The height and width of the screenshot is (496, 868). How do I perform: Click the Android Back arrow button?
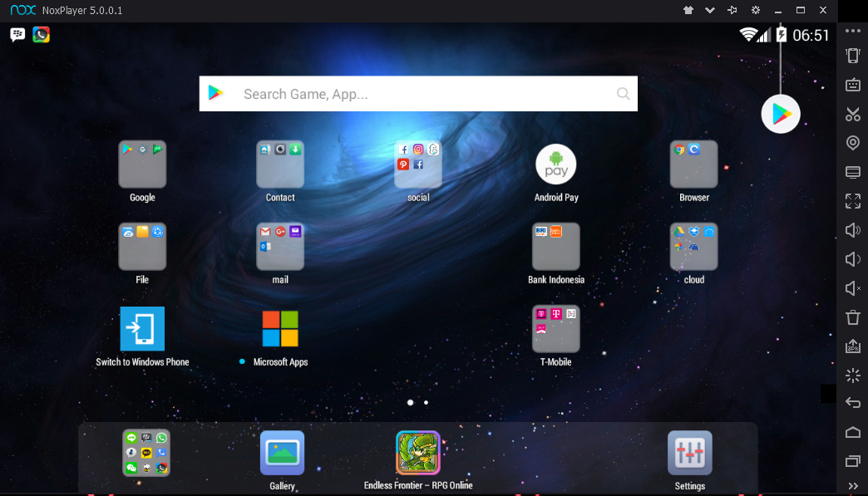click(x=853, y=403)
